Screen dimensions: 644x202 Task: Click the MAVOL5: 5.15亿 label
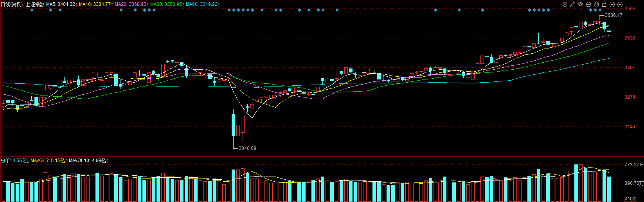tap(48, 161)
